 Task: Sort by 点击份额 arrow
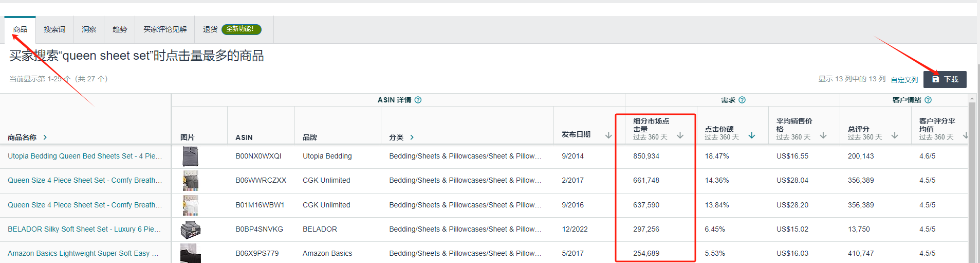point(752,135)
